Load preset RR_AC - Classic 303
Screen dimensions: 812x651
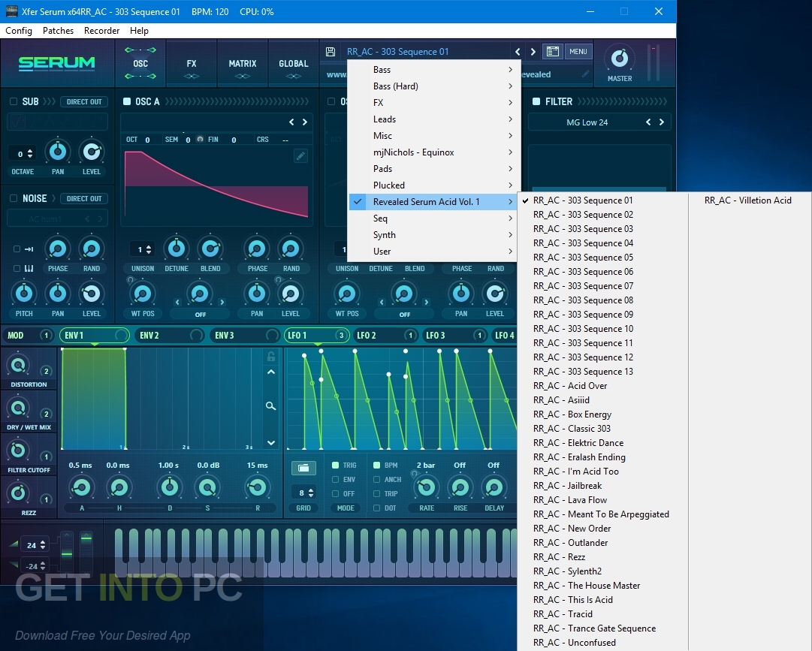click(x=572, y=429)
